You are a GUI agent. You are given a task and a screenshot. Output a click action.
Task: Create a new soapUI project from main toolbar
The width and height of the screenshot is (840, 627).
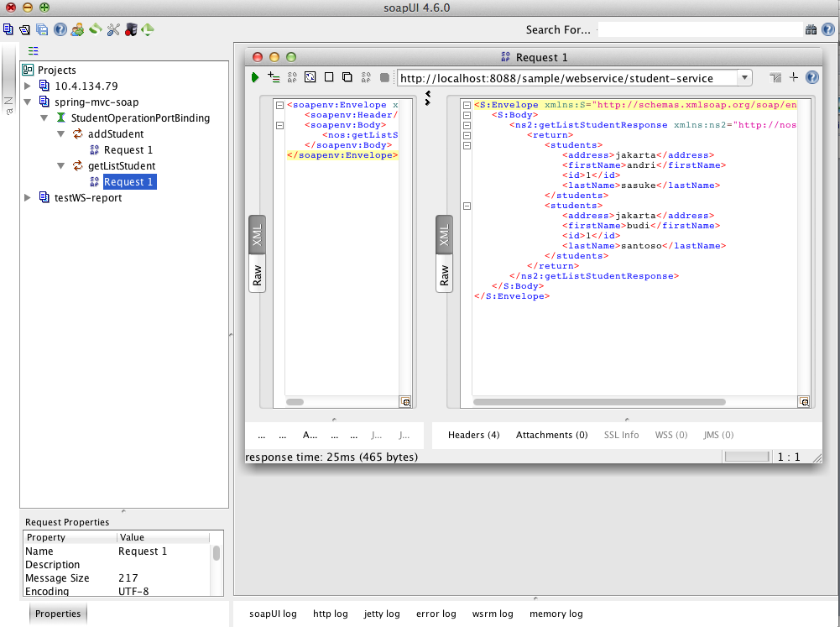click(8, 29)
